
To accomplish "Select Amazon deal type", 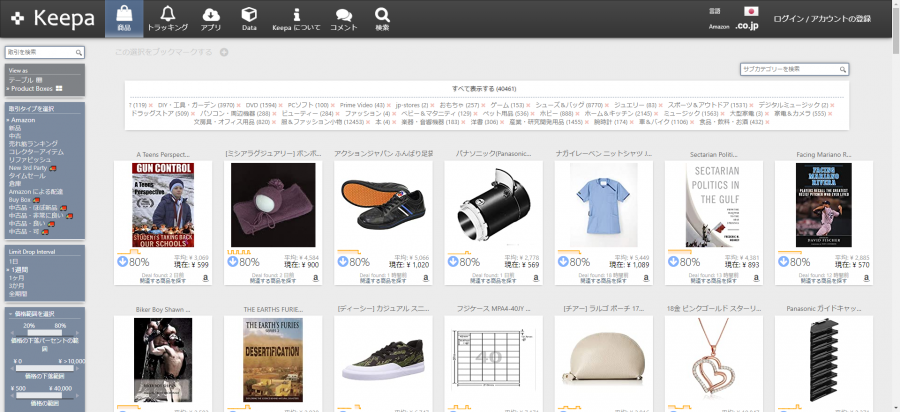I will (21, 120).
